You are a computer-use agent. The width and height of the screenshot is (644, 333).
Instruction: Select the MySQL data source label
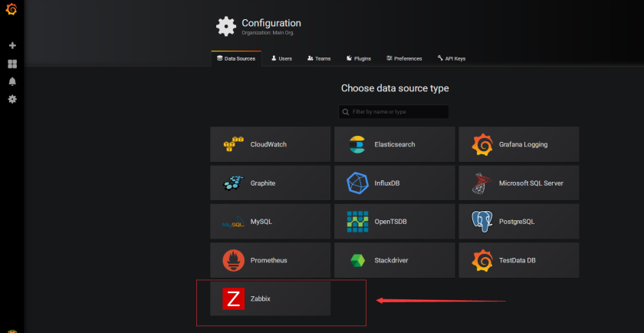[x=261, y=222]
